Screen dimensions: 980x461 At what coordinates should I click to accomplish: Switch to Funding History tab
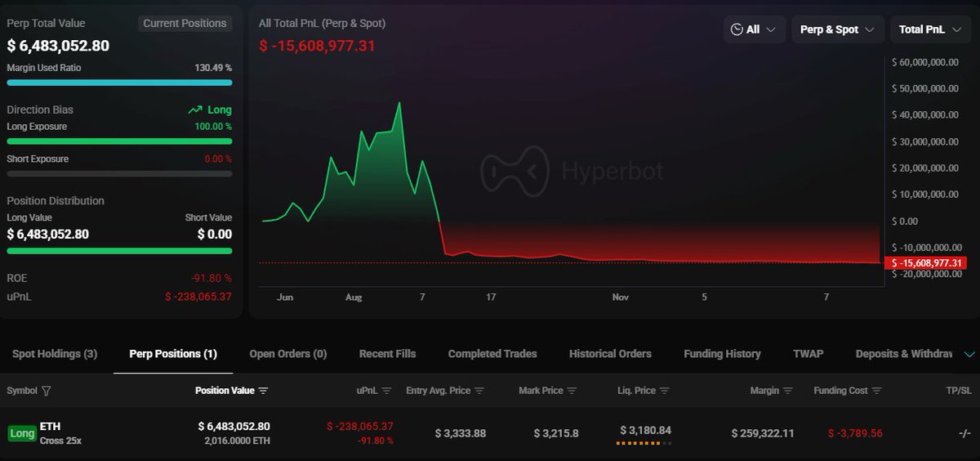(x=722, y=354)
